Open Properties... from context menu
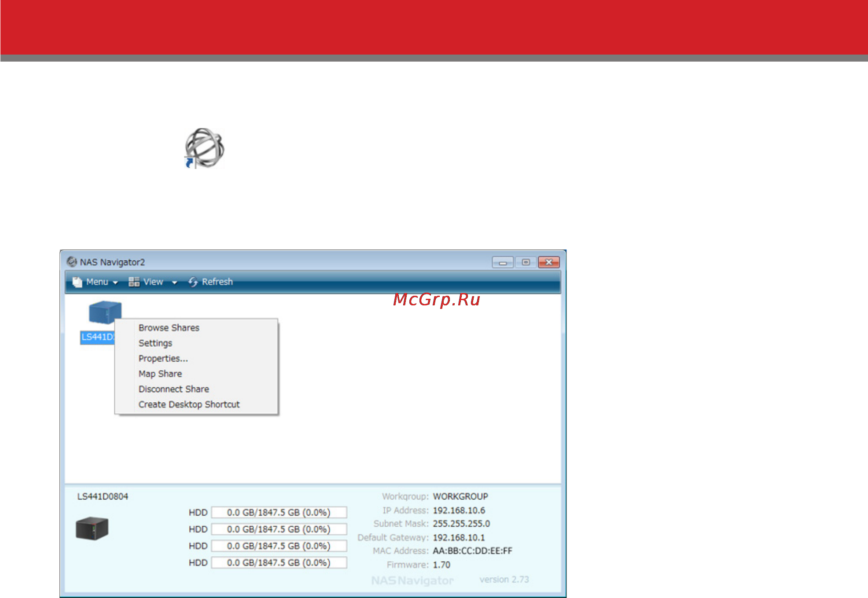868x598 pixels. (x=163, y=359)
